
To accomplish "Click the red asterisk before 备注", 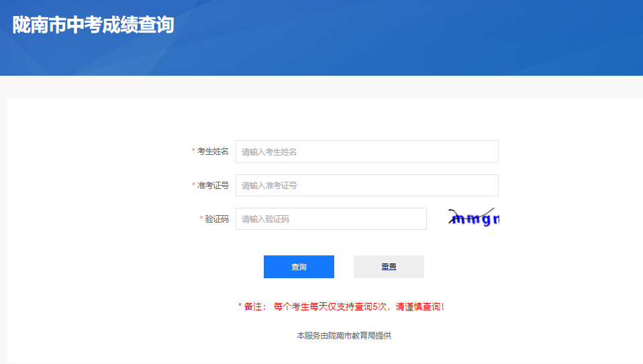I will (x=240, y=307).
